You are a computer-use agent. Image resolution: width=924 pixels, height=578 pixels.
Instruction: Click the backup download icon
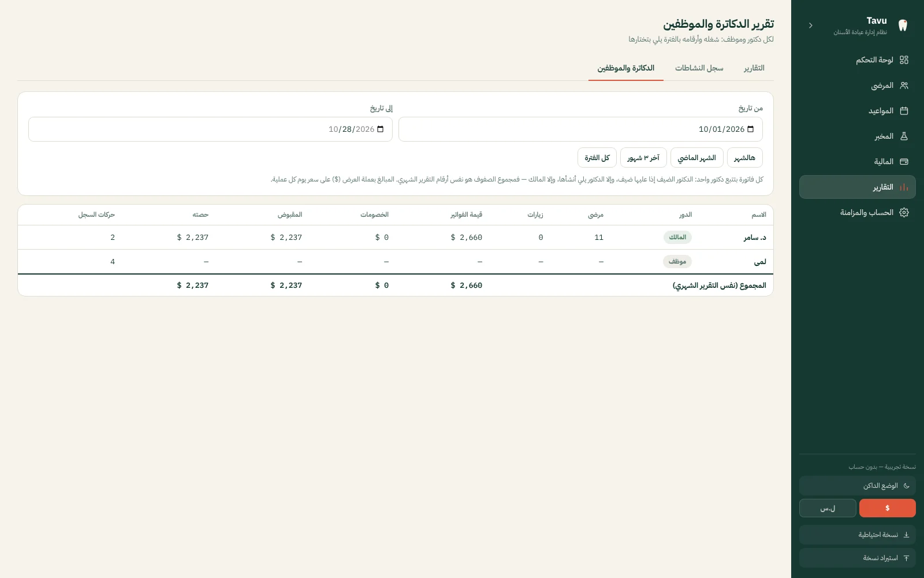coord(907,535)
